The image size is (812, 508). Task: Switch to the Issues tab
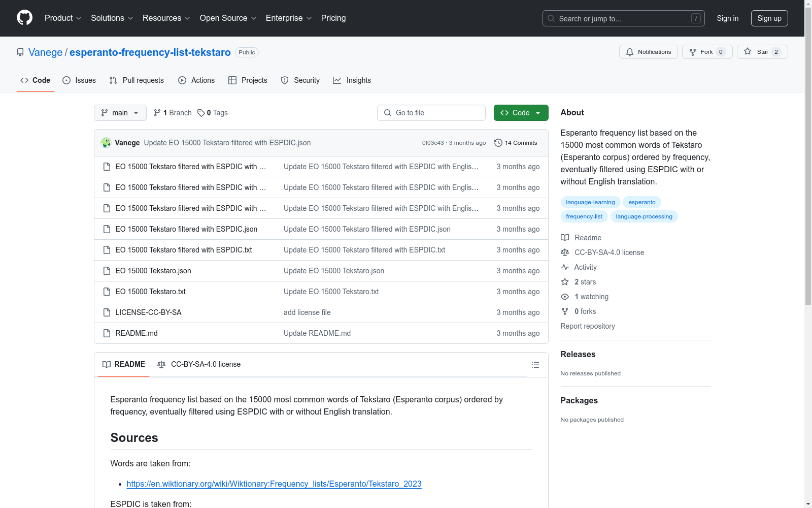(79, 80)
